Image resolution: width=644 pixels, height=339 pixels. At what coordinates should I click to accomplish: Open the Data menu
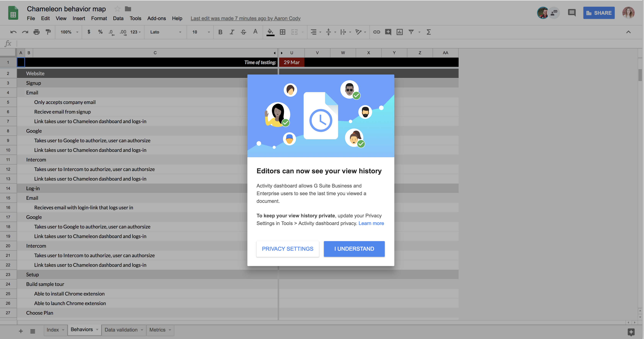[118, 18]
